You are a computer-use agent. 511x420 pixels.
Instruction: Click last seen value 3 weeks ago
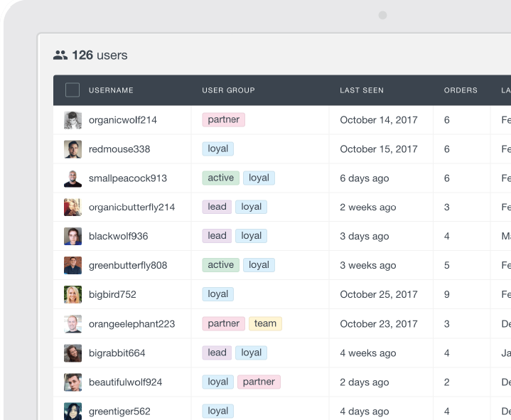(x=368, y=265)
